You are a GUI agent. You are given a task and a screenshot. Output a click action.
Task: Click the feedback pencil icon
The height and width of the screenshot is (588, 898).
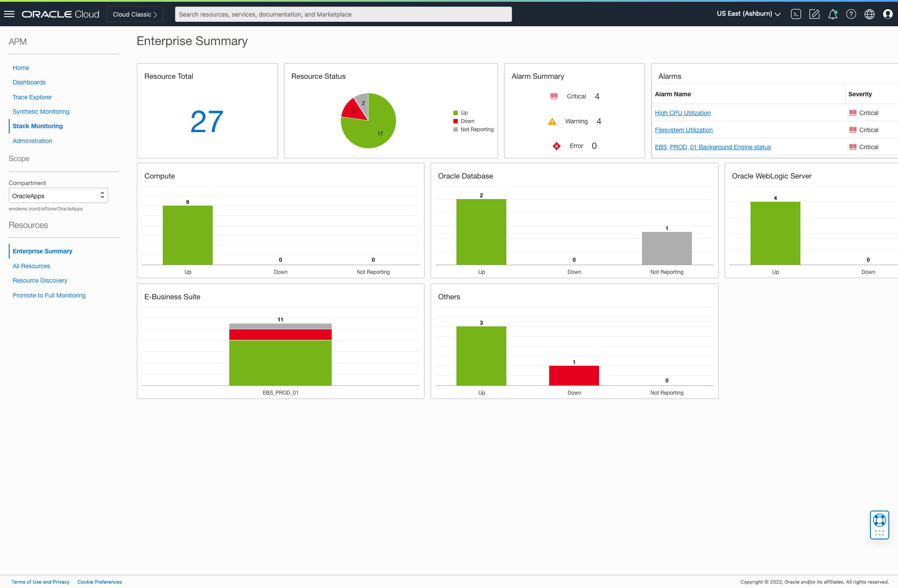tap(814, 14)
